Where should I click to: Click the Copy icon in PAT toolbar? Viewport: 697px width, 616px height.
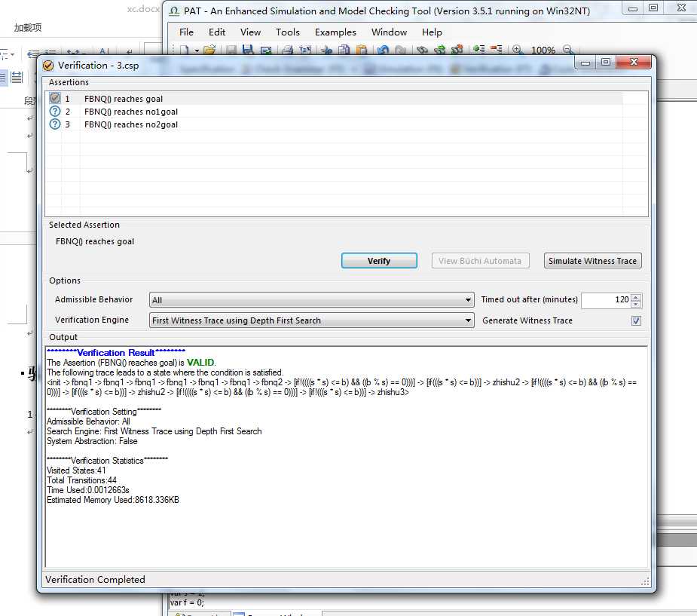(344, 50)
